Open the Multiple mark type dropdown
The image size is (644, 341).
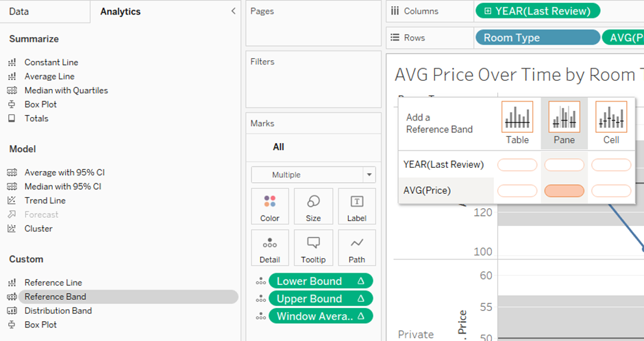tap(313, 175)
